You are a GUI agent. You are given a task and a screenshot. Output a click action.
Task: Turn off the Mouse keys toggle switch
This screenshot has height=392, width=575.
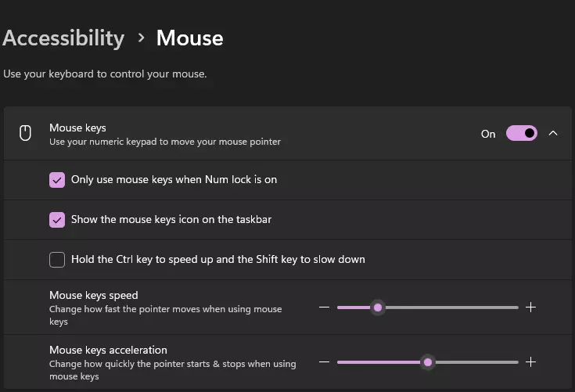[x=522, y=133]
